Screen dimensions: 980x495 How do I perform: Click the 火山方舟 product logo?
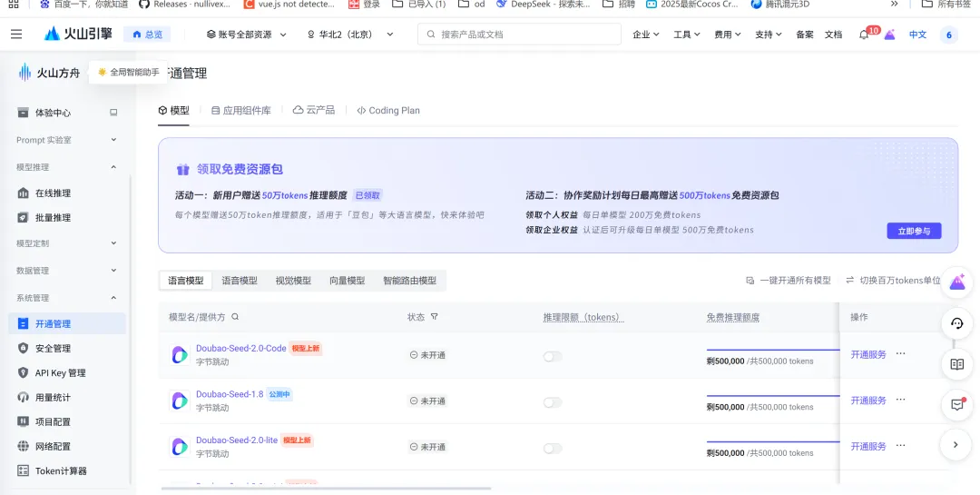click(x=49, y=73)
